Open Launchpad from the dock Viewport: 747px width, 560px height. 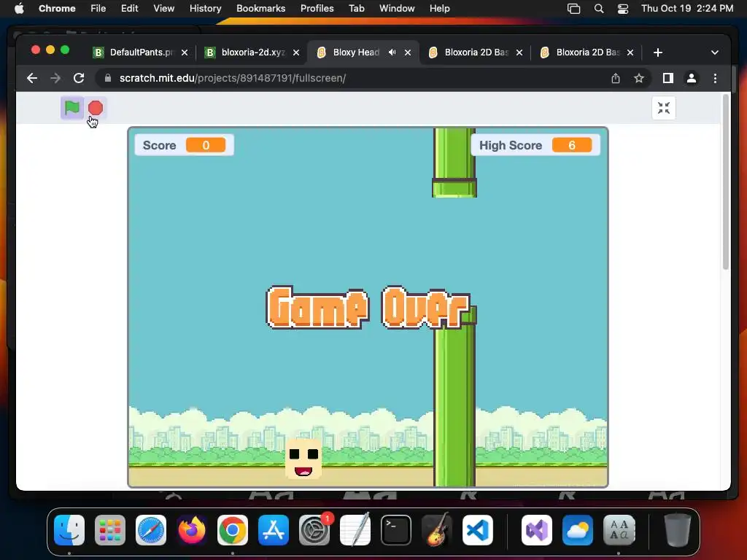[110, 530]
